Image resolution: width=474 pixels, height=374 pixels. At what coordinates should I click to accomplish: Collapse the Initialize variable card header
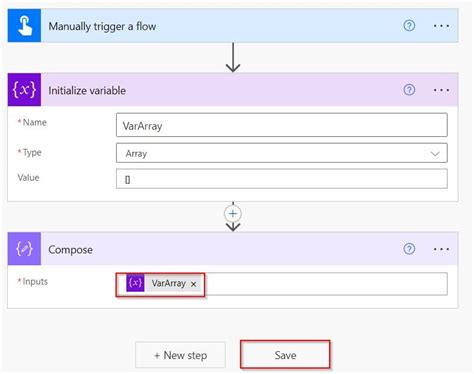pos(220,90)
